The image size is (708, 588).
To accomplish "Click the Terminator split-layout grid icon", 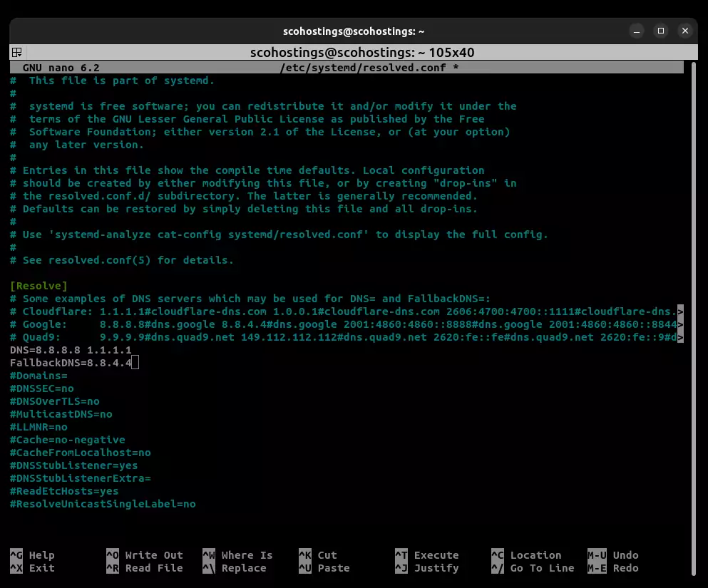I will [x=16, y=52].
